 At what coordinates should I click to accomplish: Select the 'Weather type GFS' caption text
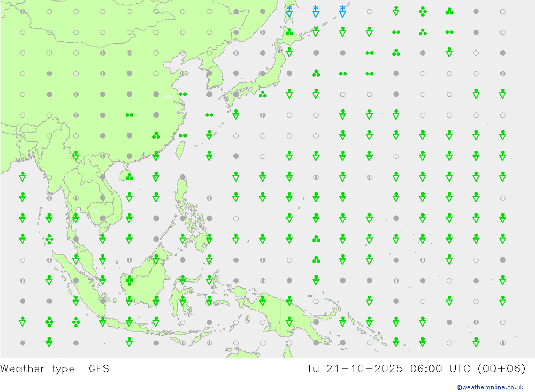tap(55, 369)
